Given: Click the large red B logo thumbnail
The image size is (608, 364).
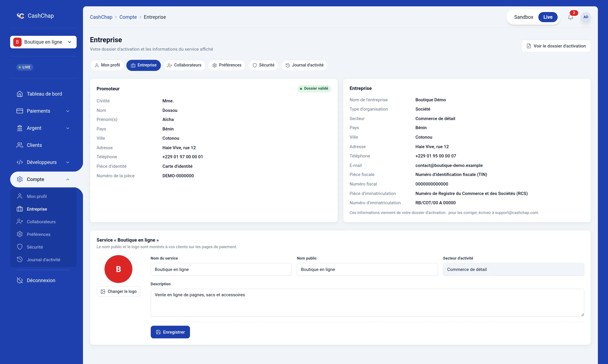Looking at the screenshot, I should (118, 269).
